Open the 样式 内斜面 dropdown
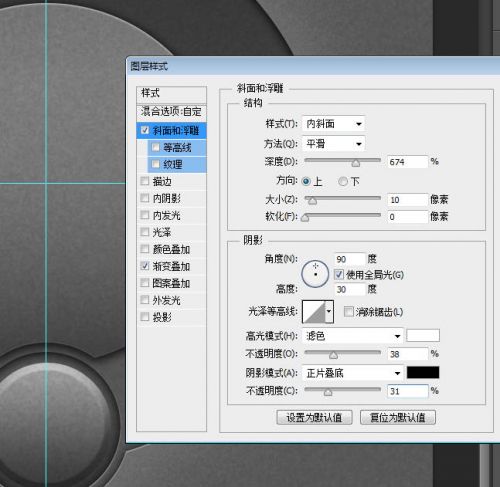This screenshot has width=500, height=487. pyautogui.click(x=333, y=124)
